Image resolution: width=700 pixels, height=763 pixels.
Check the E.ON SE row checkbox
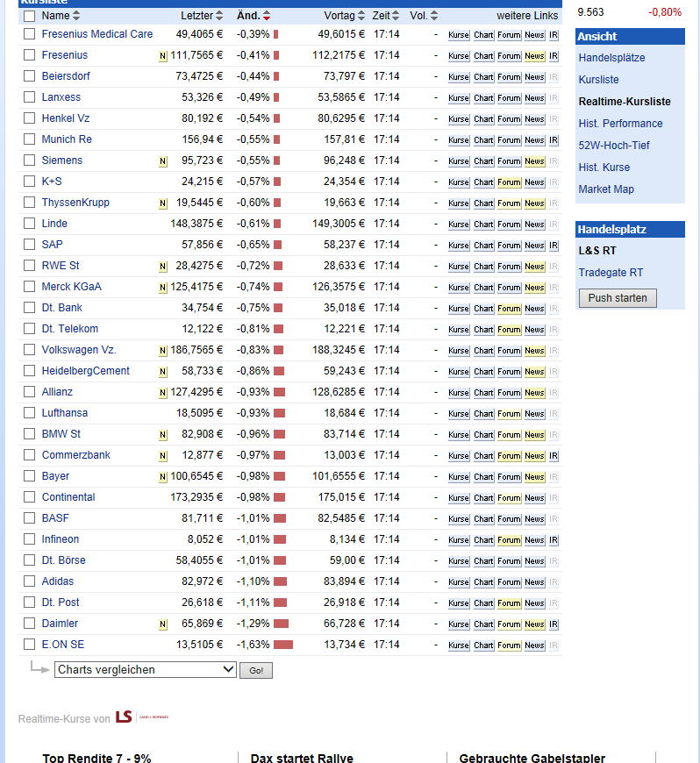coord(30,645)
